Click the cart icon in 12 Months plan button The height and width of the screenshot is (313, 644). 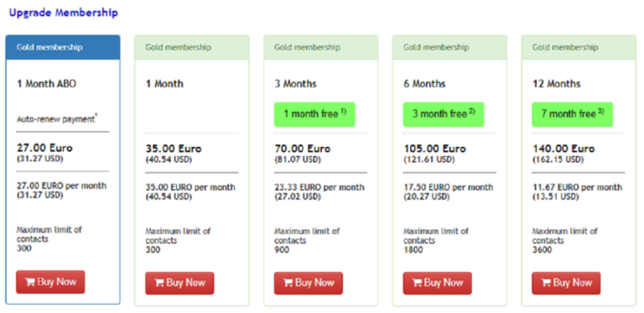[546, 283]
